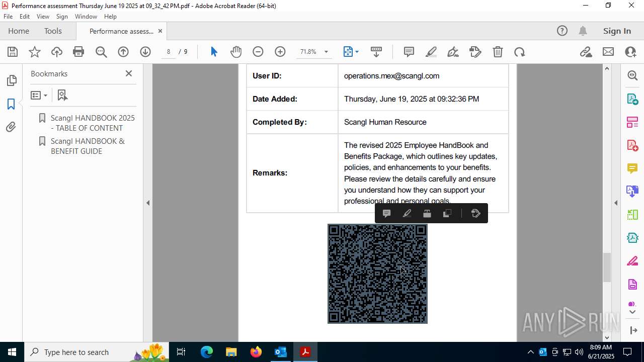Viewport: 644px width, 362px height.
Task: Add a new bookmark
Action: click(62, 95)
